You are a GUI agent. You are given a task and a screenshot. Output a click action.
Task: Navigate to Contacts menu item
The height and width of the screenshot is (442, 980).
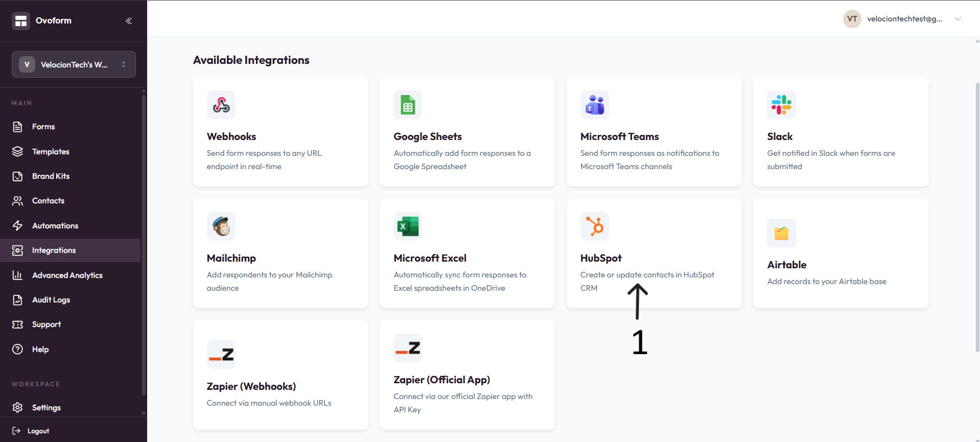pyautogui.click(x=48, y=201)
